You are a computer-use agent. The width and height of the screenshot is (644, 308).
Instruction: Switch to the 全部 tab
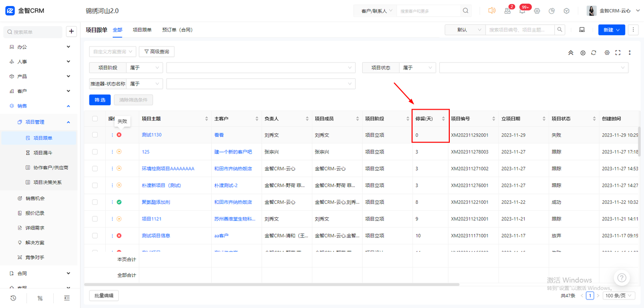117,30
